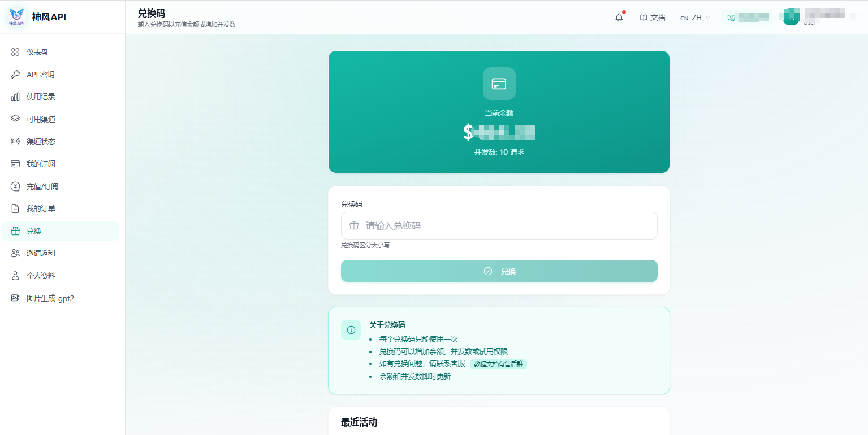Click the info icon beside 关于兑换码
The width and height of the screenshot is (868, 435).
351,330
